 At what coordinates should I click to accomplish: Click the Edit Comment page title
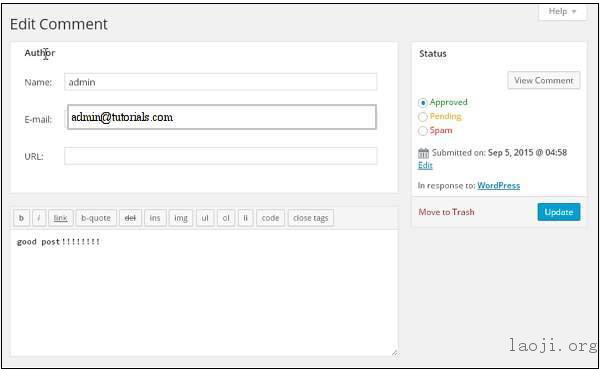[59, 24]
